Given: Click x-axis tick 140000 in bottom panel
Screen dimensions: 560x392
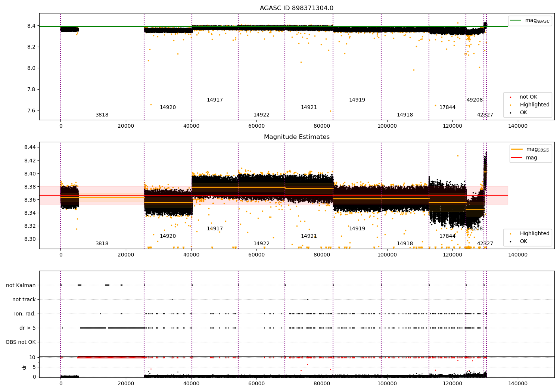Looking at the screenshot, I should pyautogui.click(x=518, y=383).
